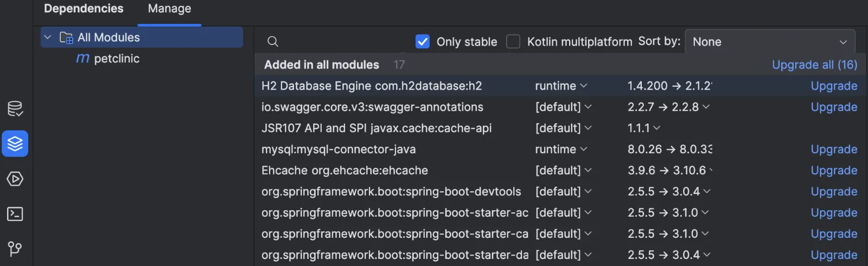
Task: Select the petclinic Maven module icon
Action: click(x=82, y=58)
